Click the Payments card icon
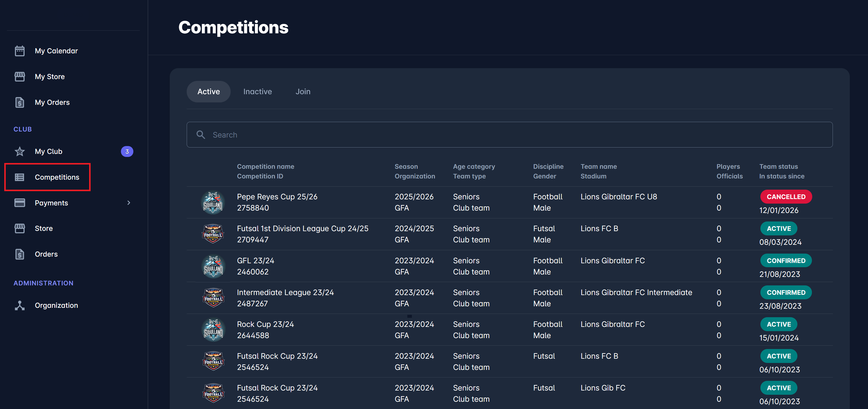Viewport: 868px width, 409px height. [x=19, y=203]
